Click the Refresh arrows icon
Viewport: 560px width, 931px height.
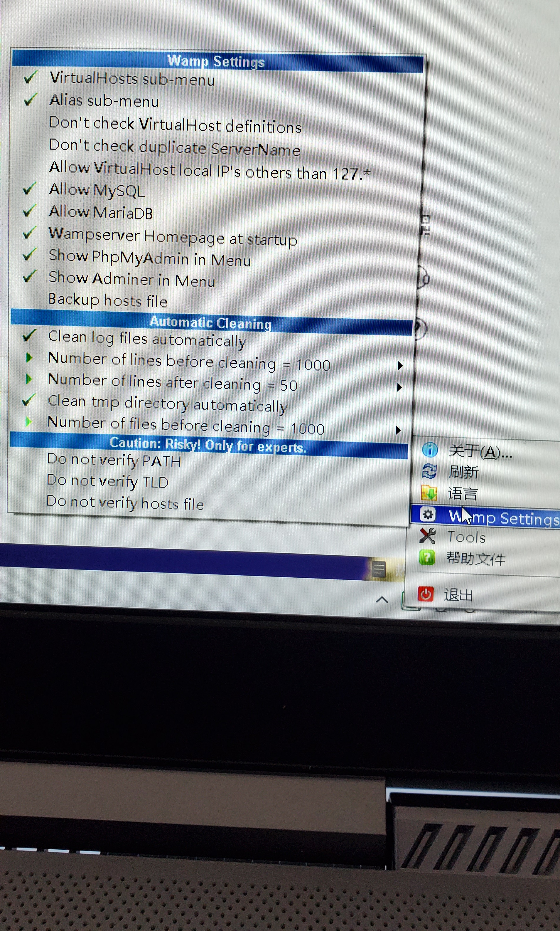pyautogui.click(x=429, y=471)
